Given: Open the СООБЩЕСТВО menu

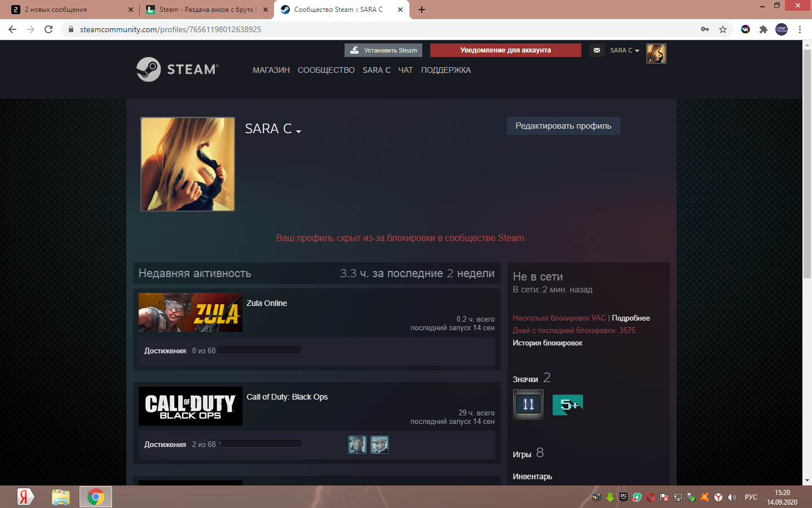Looking at the screenshot, I should pos(326,70).
